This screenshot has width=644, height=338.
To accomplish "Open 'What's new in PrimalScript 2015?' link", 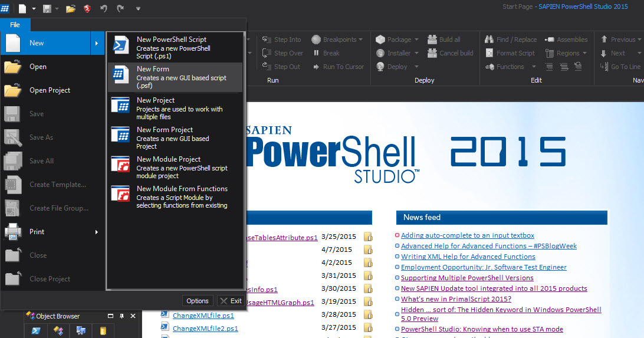I will click(x=456, y=299).
